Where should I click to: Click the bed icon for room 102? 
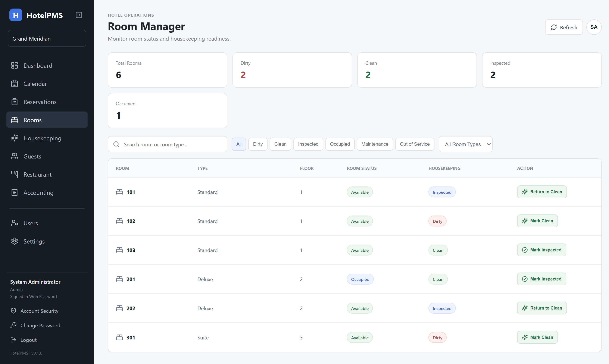point(119,221)
